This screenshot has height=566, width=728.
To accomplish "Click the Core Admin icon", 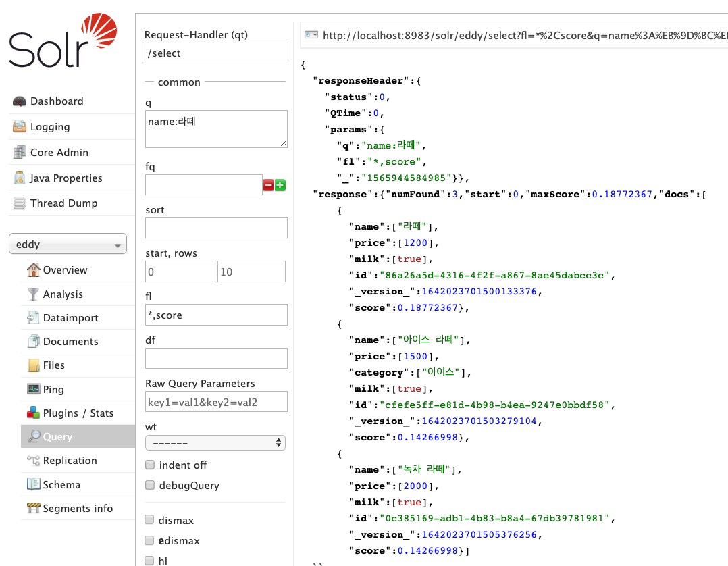I will 20,152.
